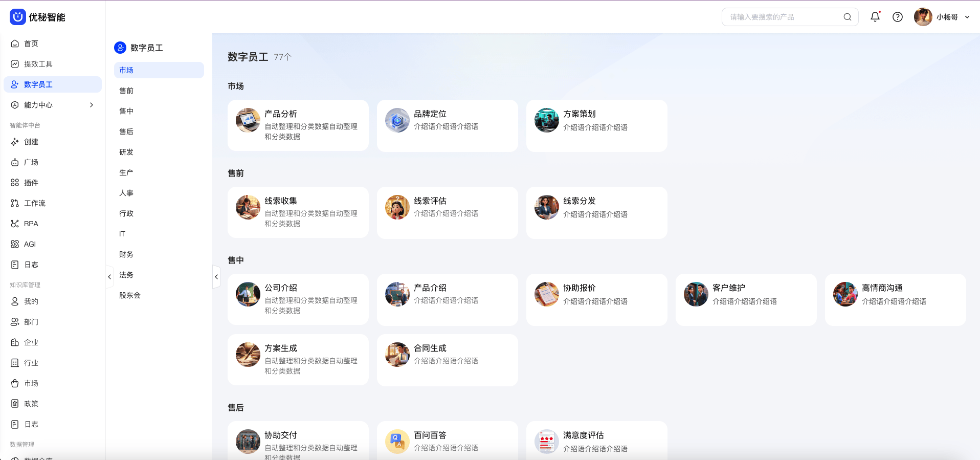Screen dimensions: 980x460
Task: Select the 股东会 category
Action: click(x=129, y=295)
